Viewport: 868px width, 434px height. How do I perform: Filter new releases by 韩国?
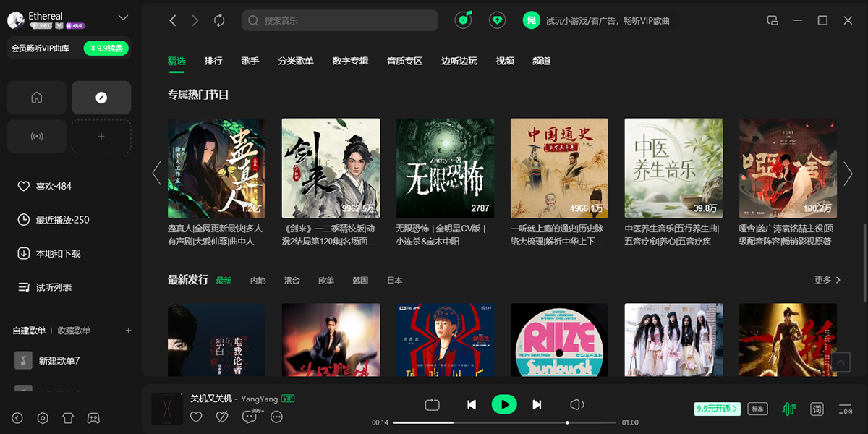pyautogui.click(x=360, y=281)
